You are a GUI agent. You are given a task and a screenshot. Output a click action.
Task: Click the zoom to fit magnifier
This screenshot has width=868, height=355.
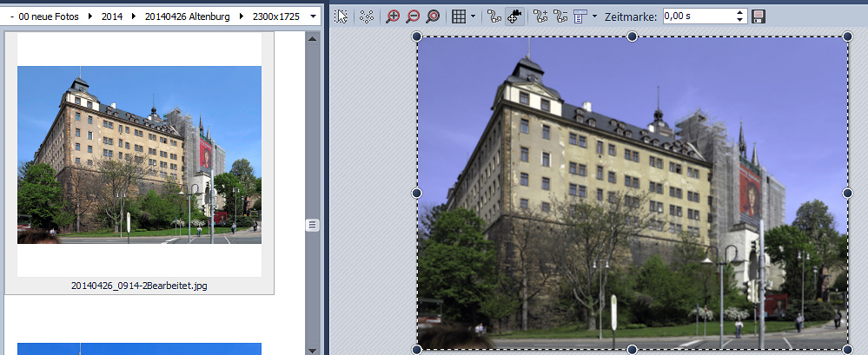coord(433,16)
